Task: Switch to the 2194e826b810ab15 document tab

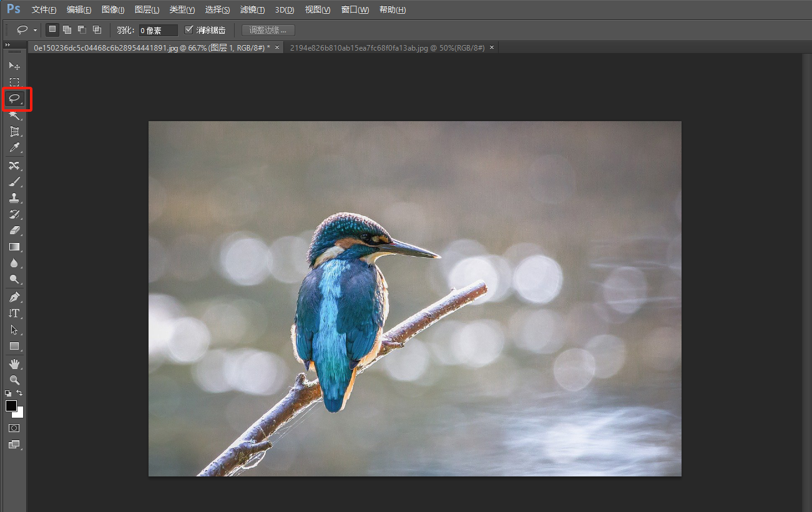Action: coord(387,47)
